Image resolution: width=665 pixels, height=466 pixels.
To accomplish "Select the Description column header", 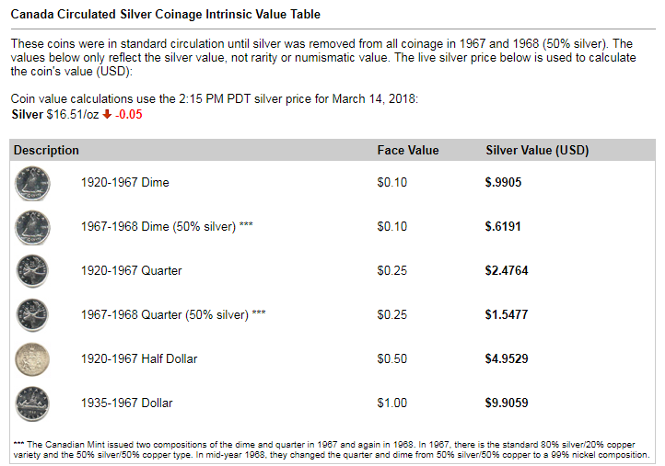I will pos(46,150).
